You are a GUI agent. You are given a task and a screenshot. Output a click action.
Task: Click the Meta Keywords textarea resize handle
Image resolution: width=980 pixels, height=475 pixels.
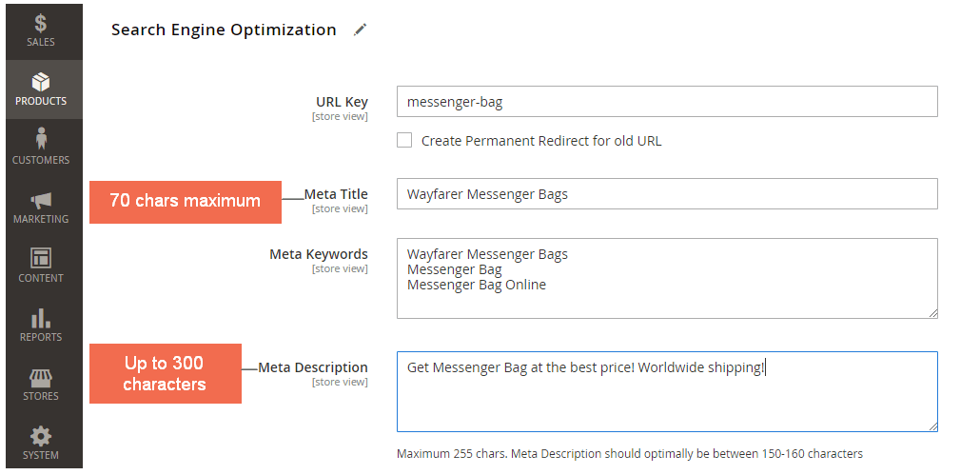pyautogui.click(x=932, y=312)
